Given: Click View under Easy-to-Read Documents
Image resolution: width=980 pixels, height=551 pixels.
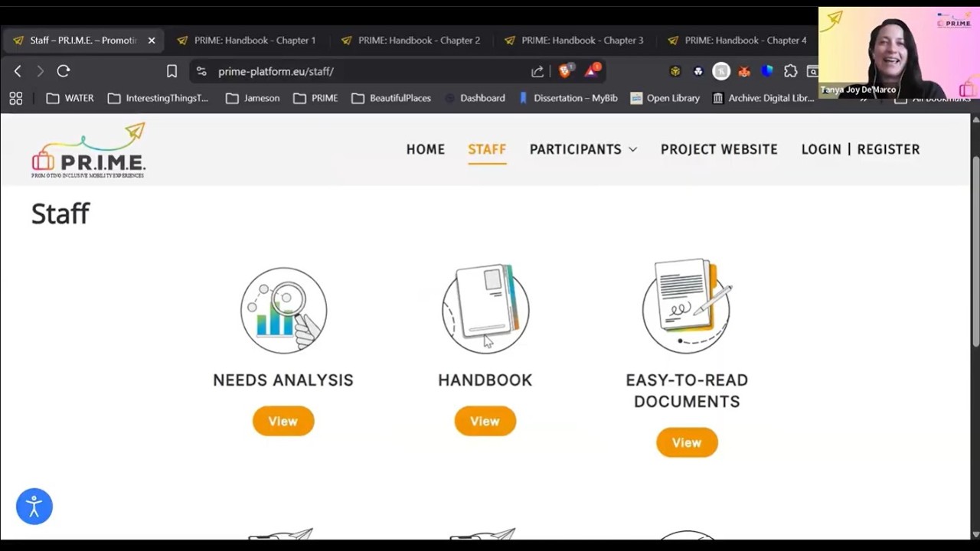Looking at the screenshot, I should click(x=687, y=442).
